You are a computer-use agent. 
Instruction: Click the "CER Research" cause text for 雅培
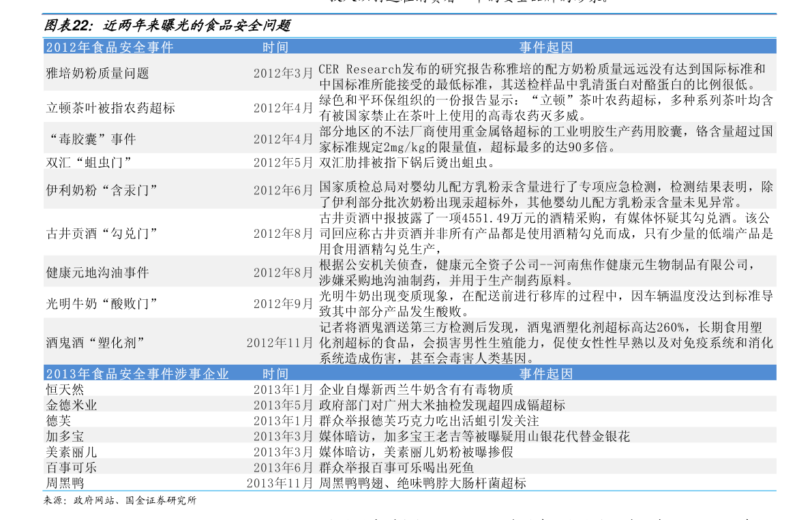[542, 76]
